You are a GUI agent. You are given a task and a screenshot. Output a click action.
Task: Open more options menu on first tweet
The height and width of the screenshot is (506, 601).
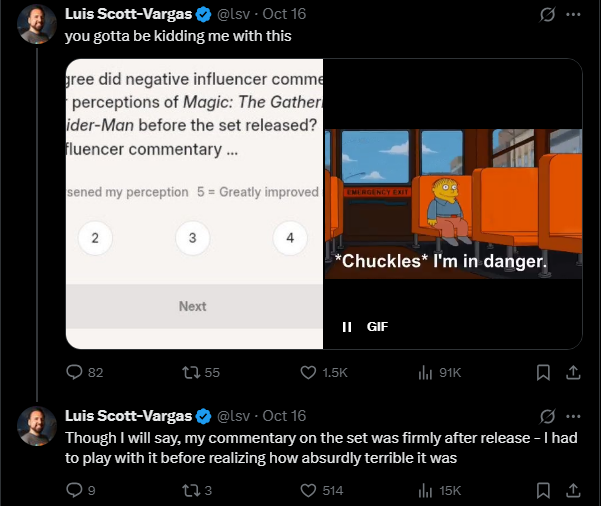[x=573, y=15]
